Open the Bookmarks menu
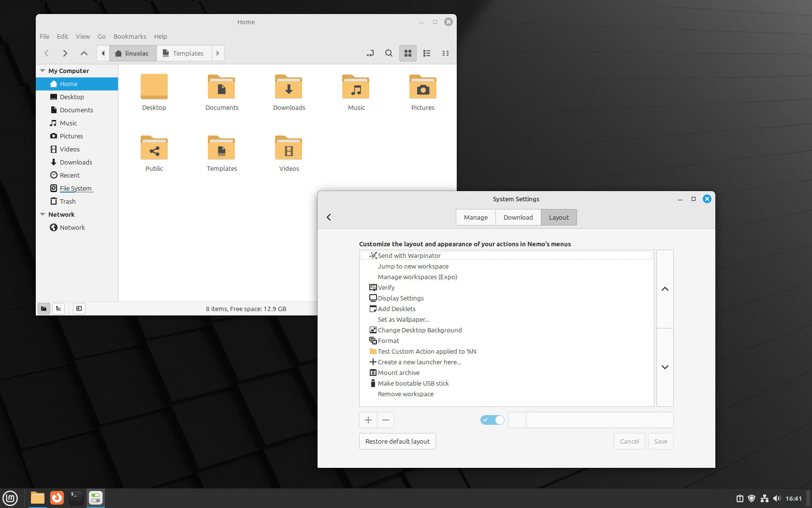The width and height of the screenshot is (812, 508). pyautogui.click(x=130, y=36)
